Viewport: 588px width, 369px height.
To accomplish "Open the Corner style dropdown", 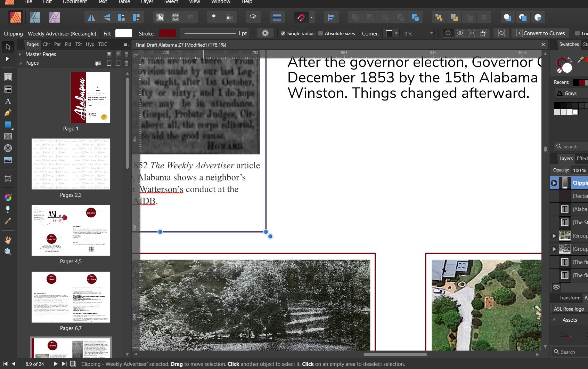I will point(395,33).
